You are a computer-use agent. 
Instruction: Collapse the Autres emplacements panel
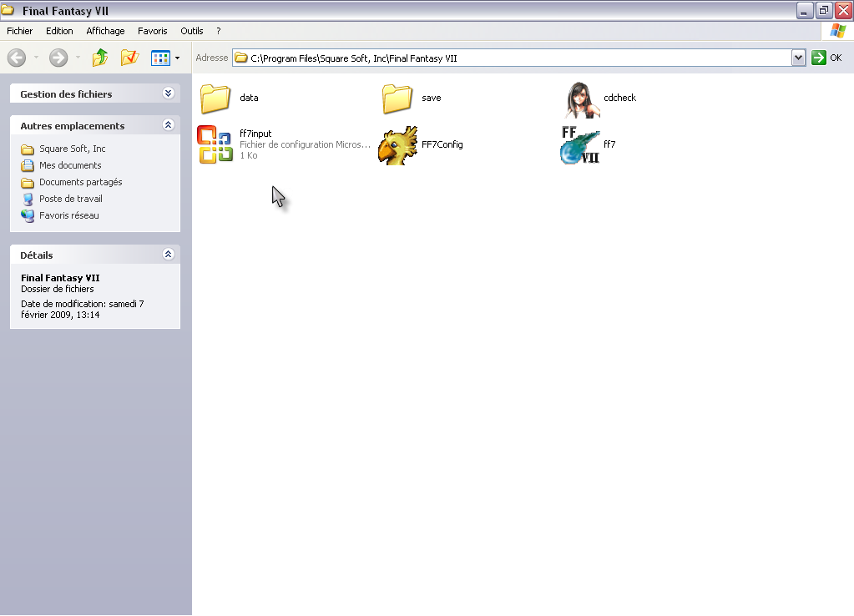[x=169, y=125]
